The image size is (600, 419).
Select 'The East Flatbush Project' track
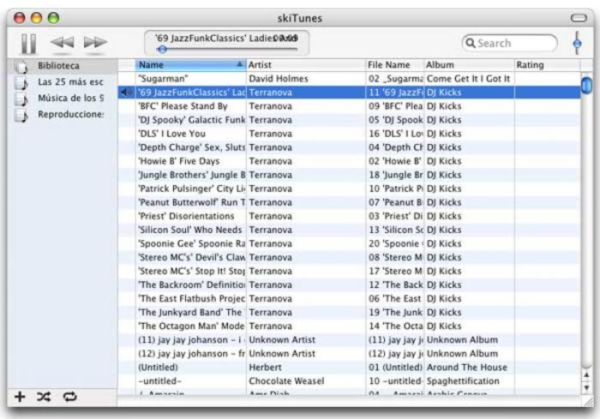(x=191, y=299)
